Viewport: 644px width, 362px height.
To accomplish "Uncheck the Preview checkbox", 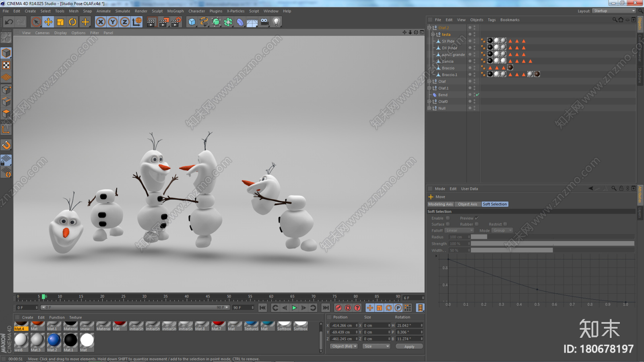I will tap(477, 218).
